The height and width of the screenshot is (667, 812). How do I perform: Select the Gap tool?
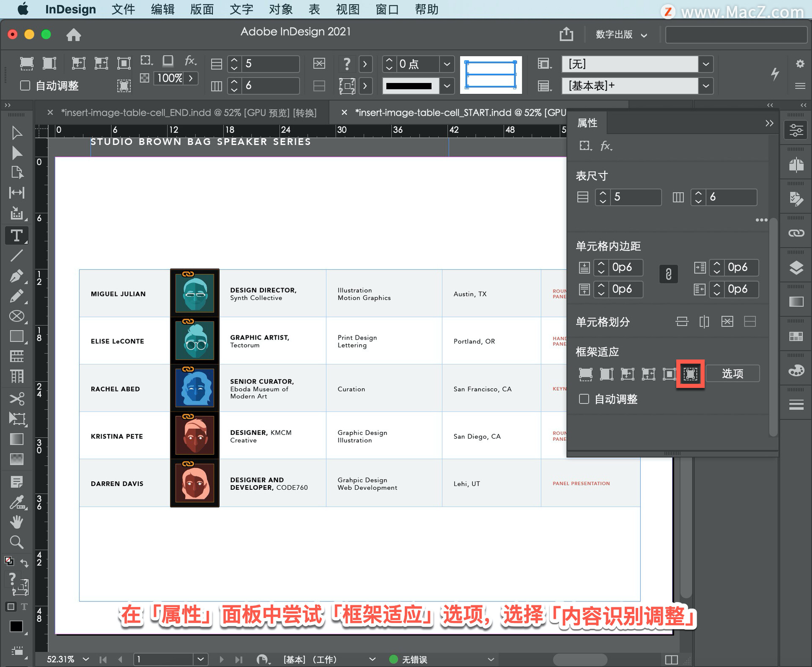16,192
